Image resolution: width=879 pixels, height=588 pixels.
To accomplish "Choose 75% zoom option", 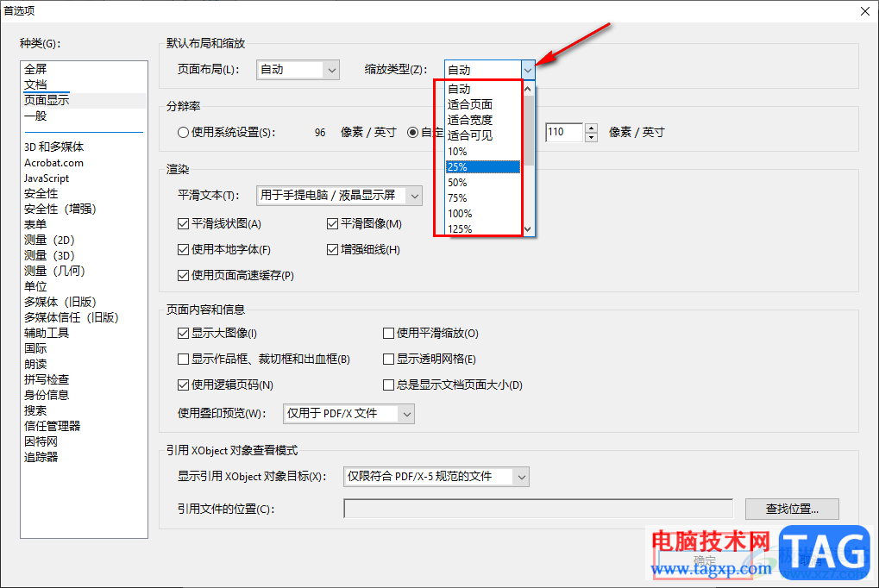I will [x=483, y=198].
